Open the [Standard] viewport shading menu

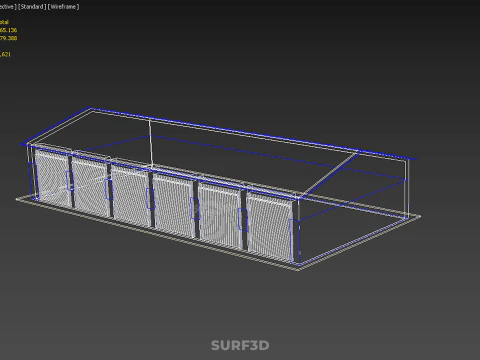(x=32, y=7)
